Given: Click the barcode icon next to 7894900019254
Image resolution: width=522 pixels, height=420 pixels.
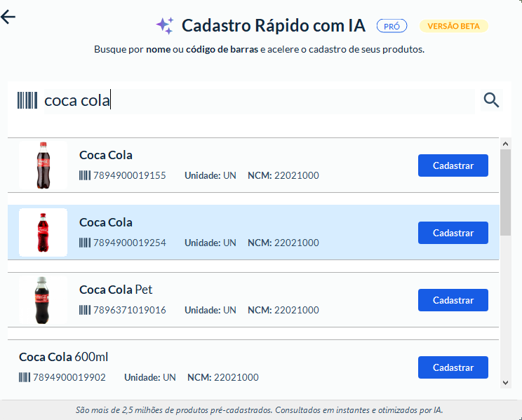Looking at the screenshot, I should (x=85, y=243).
